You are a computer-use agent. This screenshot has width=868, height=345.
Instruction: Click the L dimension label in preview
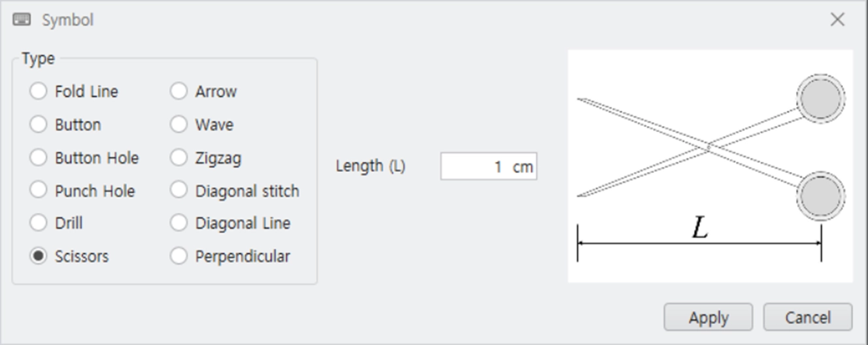(700, 228)
